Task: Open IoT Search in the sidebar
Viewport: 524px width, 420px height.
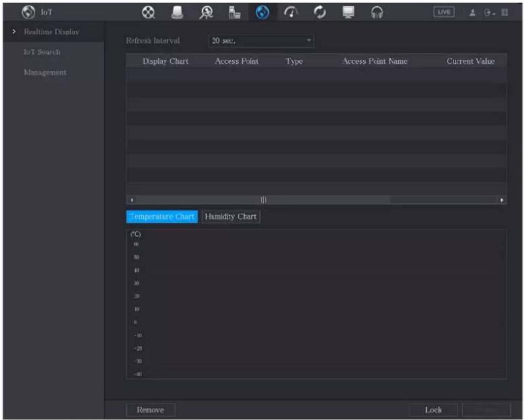Action: 42,52
